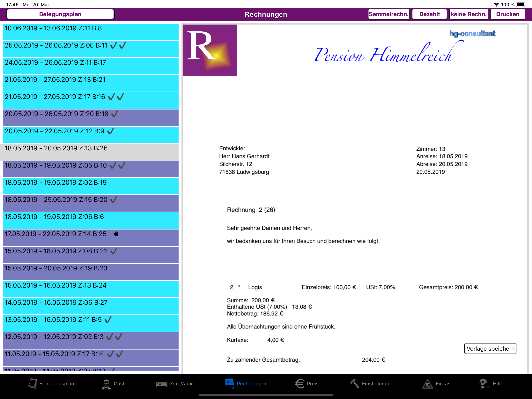The image size is (532, 399).
Task: Select booking 18.05.2019 - 19.05.2019 Z:05 B:10
Action: tap(91, 169)
